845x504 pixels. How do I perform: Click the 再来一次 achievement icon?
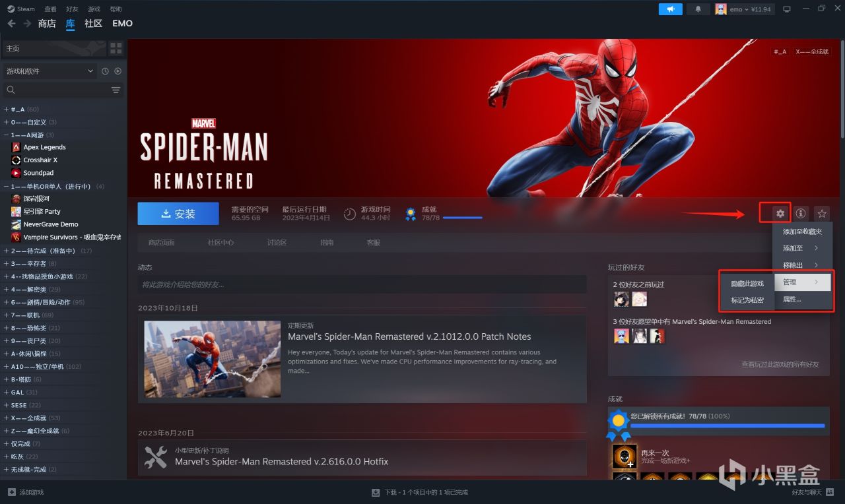click(624, 457)
